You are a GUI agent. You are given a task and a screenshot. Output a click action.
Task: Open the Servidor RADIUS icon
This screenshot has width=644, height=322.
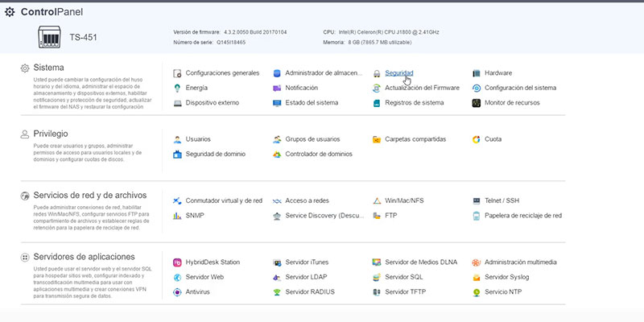pyautogui.click(x=277, y=292)
